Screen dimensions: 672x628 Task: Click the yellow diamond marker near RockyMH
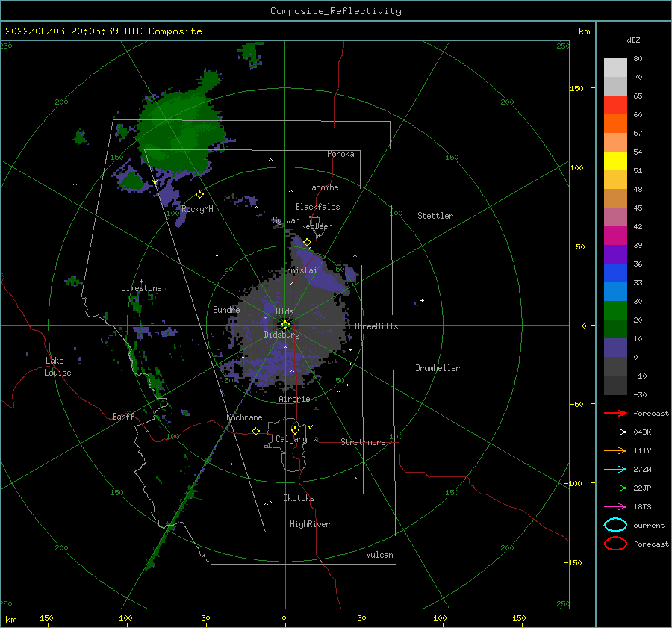pos(199,195)
